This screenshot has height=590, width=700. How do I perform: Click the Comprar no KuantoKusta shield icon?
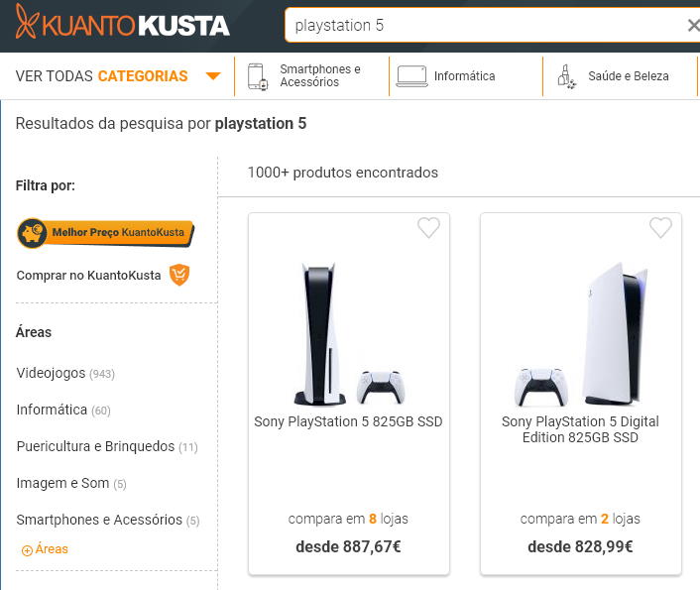pyautogui.click(x=179, y=275)
